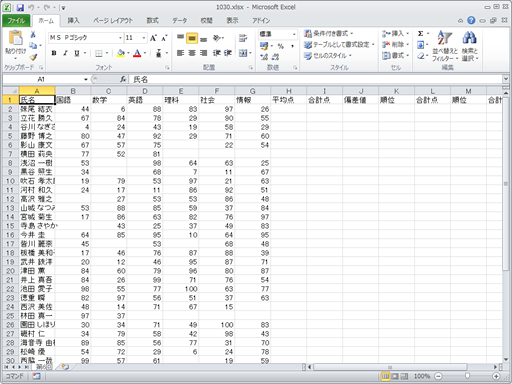The height and width of the screenshot is (384, 512).
Task: Select the column H header
Action: coord(289,91)
